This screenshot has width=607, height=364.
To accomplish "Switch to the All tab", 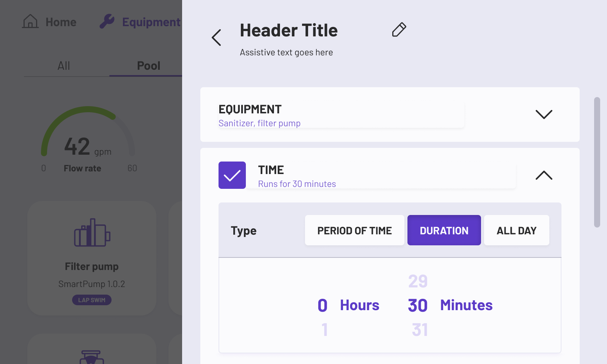I will point(64,66).
